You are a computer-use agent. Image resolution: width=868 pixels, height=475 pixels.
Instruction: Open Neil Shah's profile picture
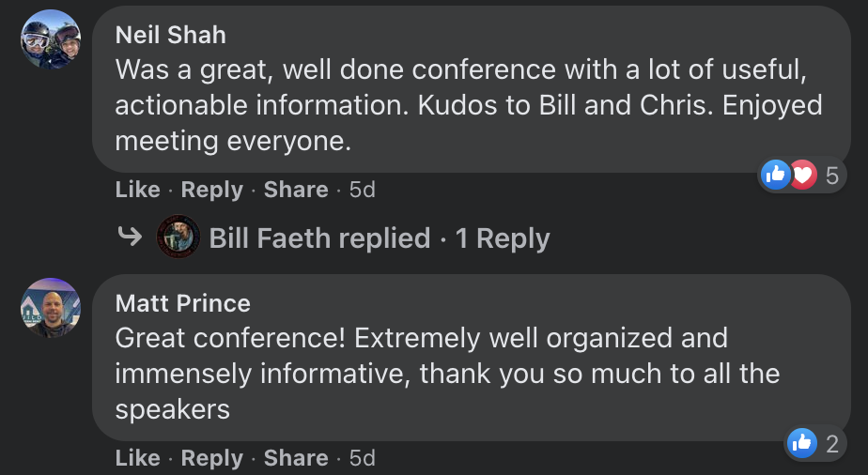pos(51,39)
